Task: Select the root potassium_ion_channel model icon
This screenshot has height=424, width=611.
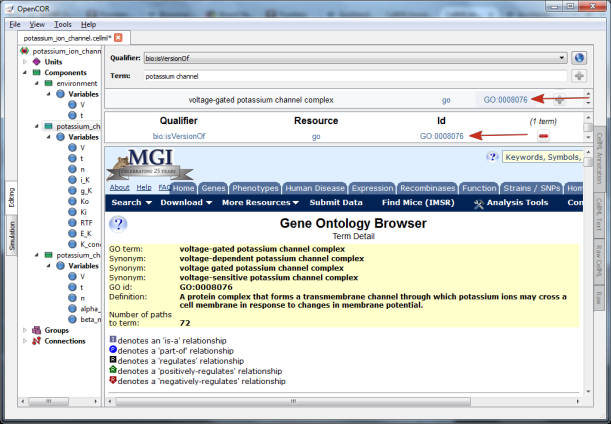Action: (25, 51)
